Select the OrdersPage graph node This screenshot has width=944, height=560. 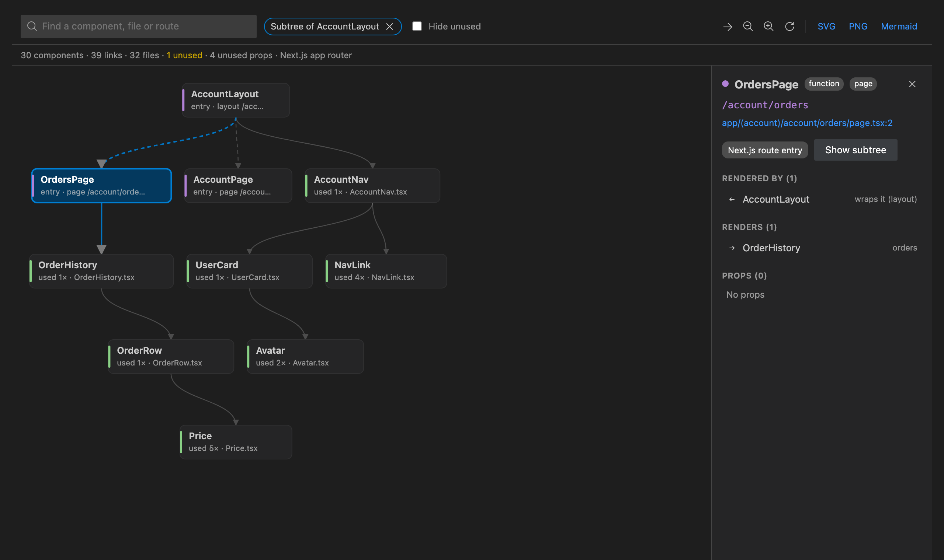pyautogui.click(x=101, y=186)
